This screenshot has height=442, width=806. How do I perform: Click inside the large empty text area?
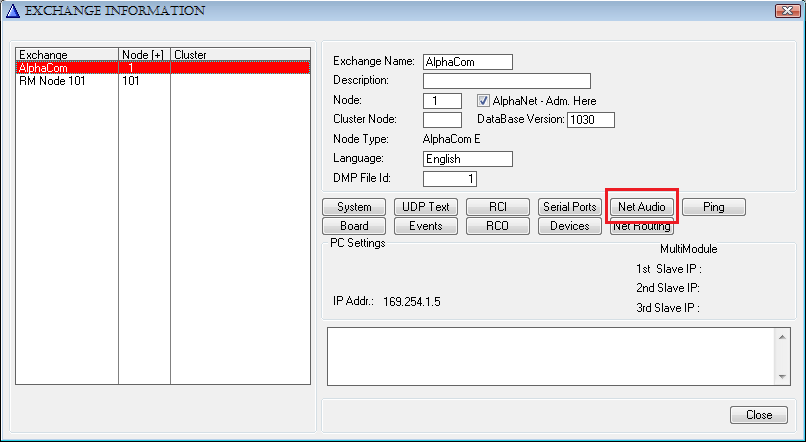[x=551, y=356]
